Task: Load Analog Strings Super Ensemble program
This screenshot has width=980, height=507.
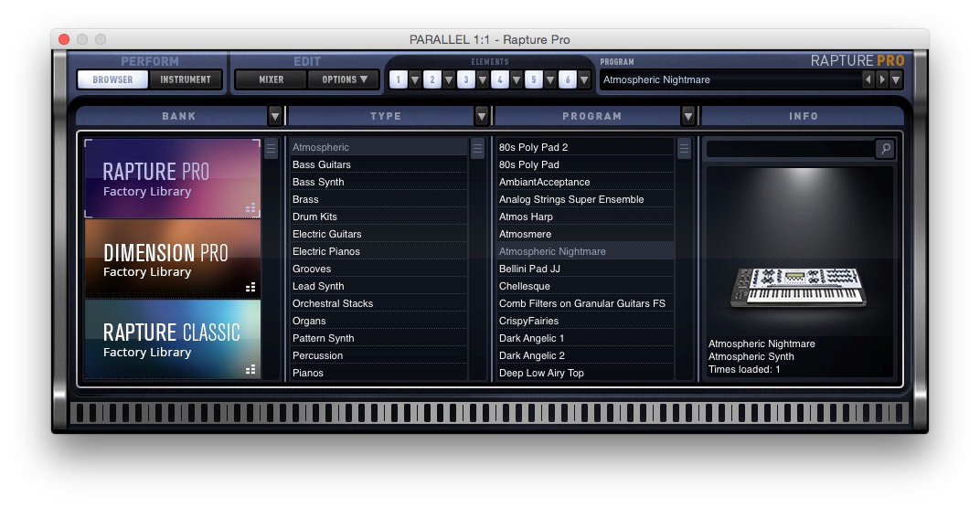Action: (585, 200)
